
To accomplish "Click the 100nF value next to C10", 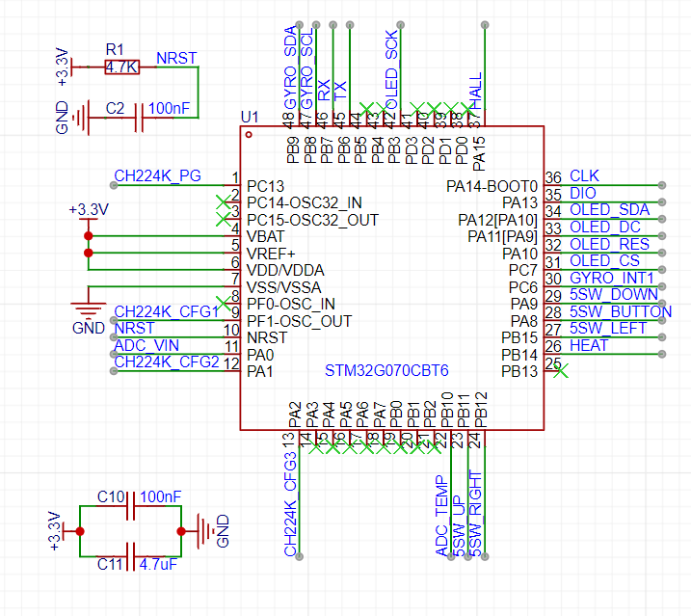I will point(160,496).
